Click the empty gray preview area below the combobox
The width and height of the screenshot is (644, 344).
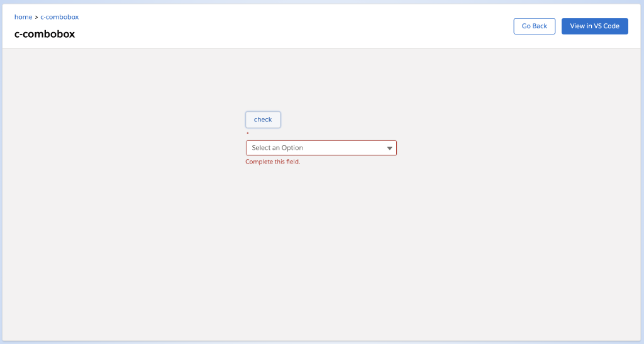tap(321, 252)
